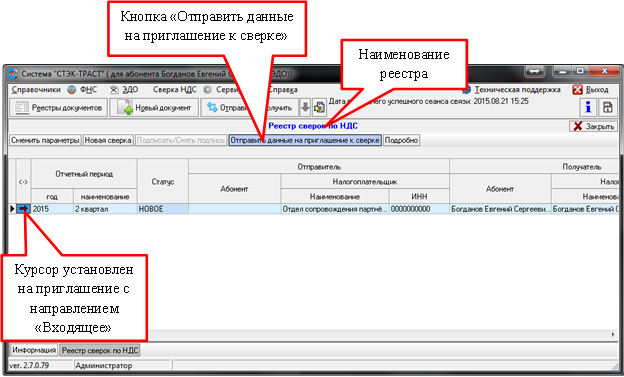624x377 pixels.
Task: Click the save diskette icon at toolbar's right
Action: (607, 107)
